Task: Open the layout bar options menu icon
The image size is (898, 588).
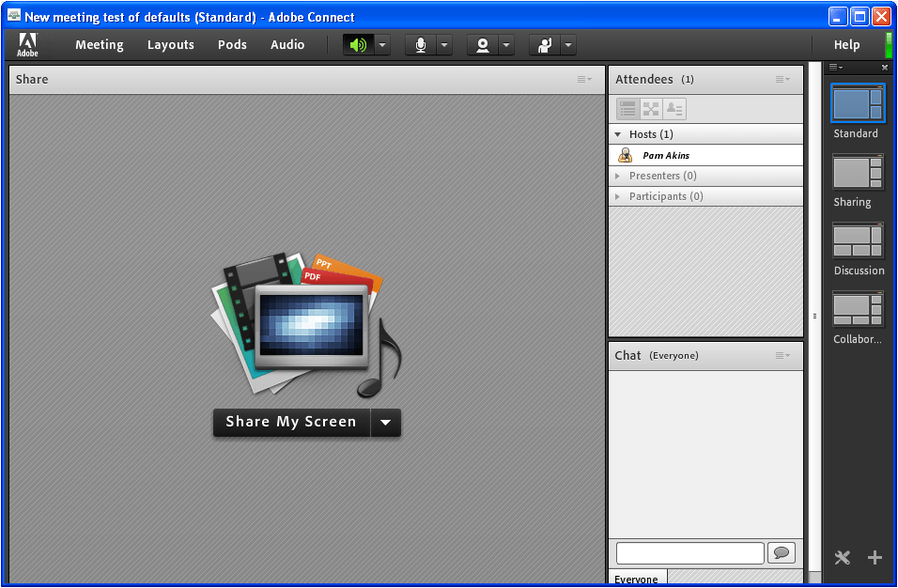Action: coord(836,68)
